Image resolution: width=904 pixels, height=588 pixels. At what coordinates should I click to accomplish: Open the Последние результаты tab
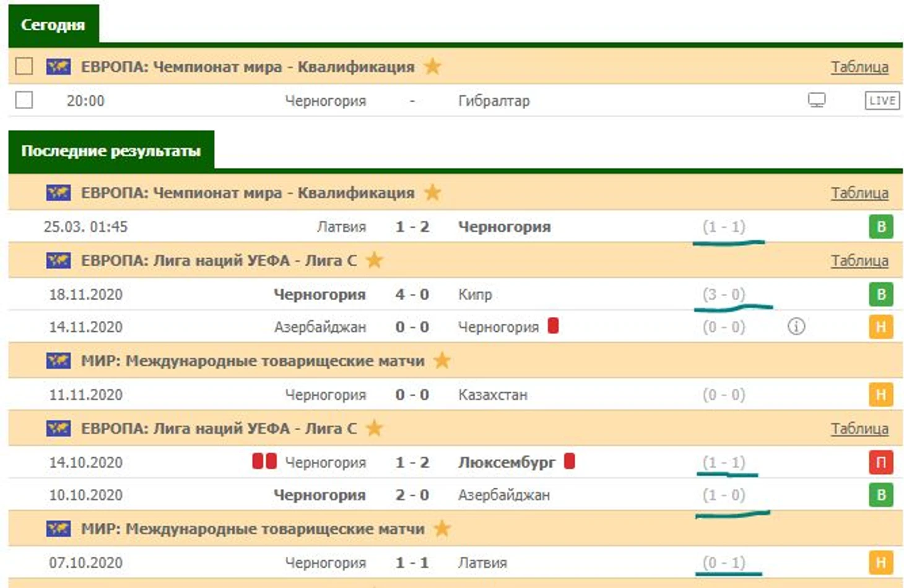(111, 151)
